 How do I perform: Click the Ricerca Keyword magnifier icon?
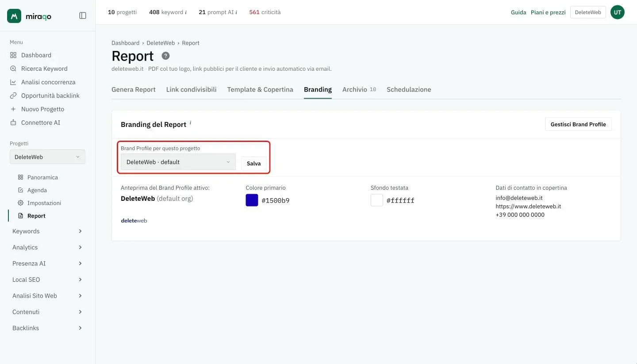tap(13, 69)
